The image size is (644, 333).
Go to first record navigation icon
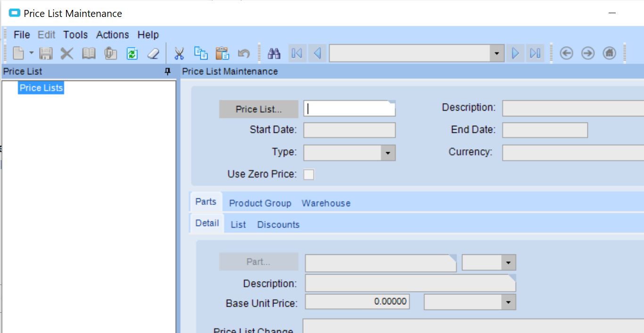click(x=297, y=53)
